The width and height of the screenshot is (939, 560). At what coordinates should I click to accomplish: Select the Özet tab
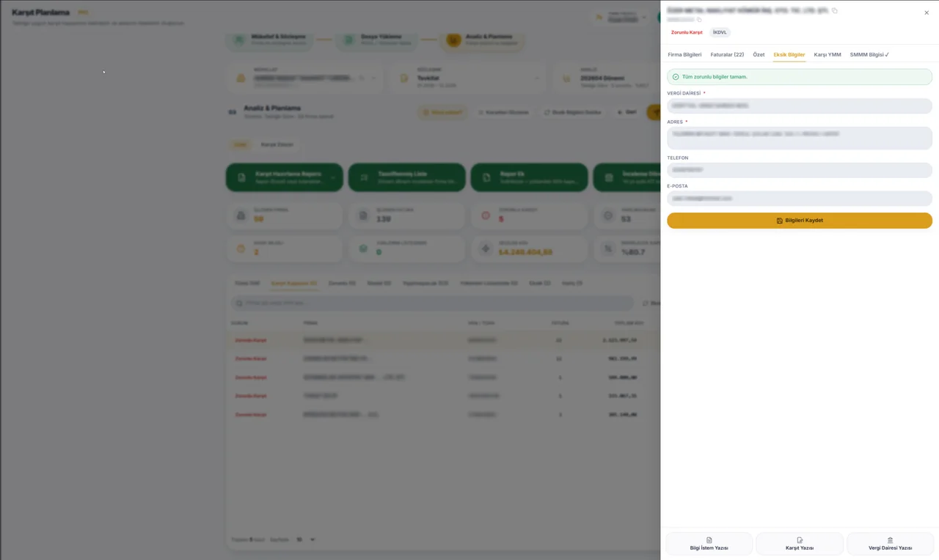pyautogui.click(x=759, y=55)
